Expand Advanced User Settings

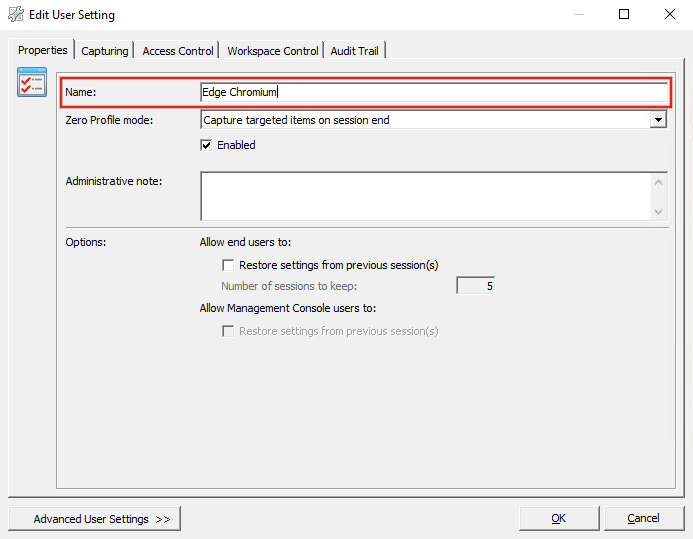click(x=94, y=519)
